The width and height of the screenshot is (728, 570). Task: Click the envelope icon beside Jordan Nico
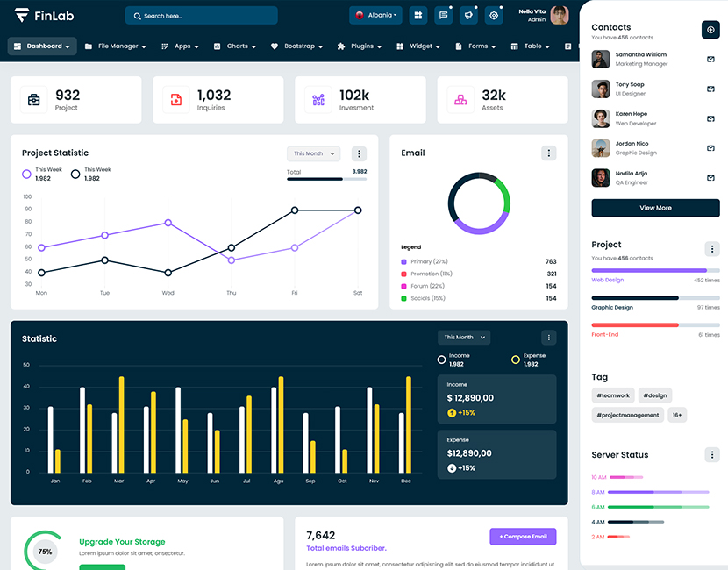(x=710, y=148)
